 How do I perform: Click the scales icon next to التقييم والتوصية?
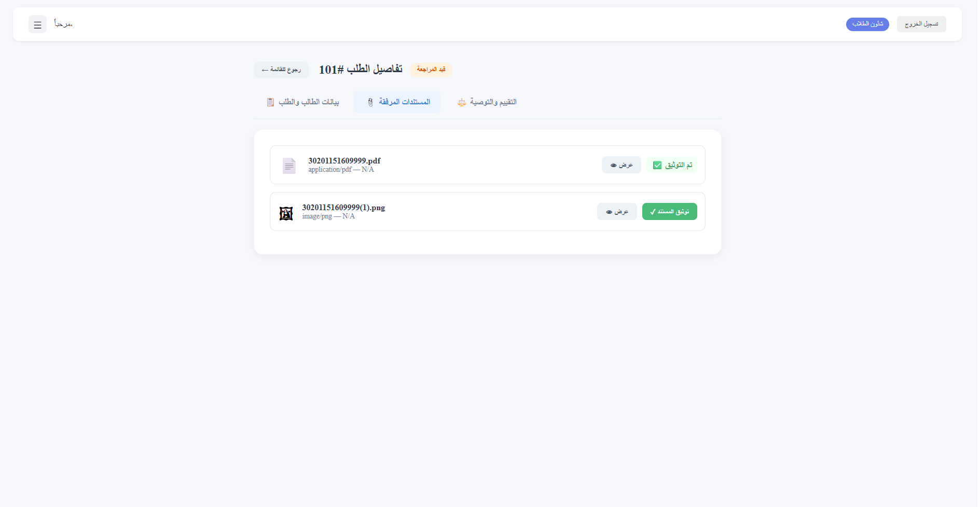coord(461,102)
